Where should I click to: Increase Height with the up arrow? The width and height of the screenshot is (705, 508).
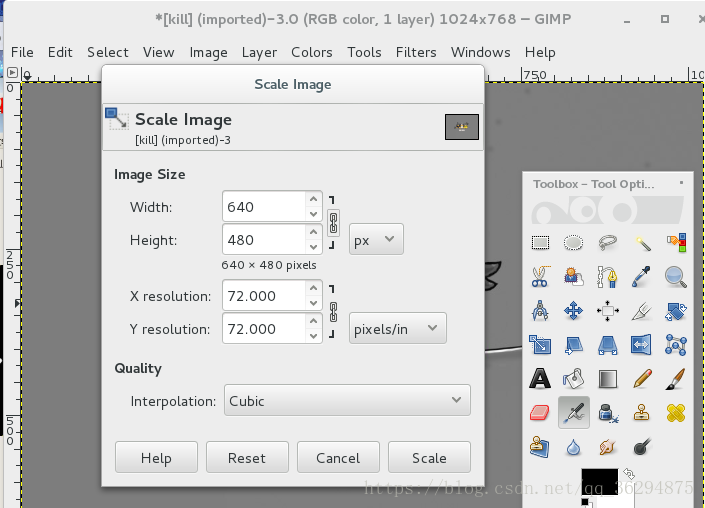[313, 232]
